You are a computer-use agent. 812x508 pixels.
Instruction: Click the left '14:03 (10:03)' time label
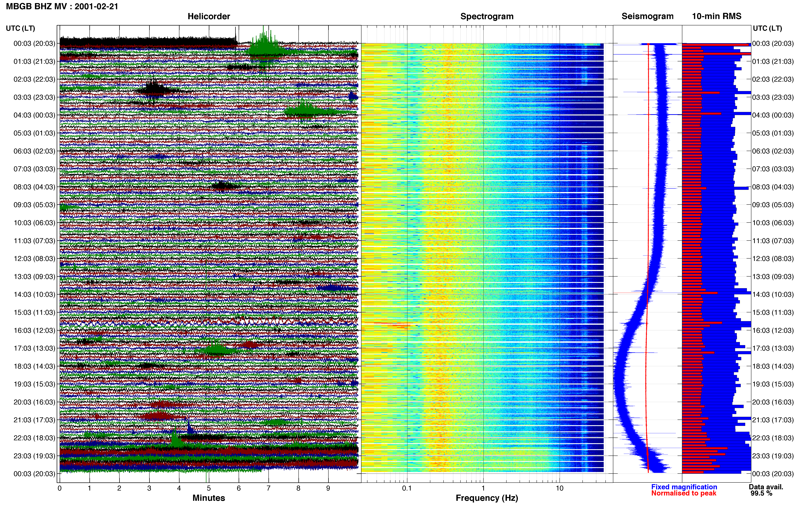[34, 295]
